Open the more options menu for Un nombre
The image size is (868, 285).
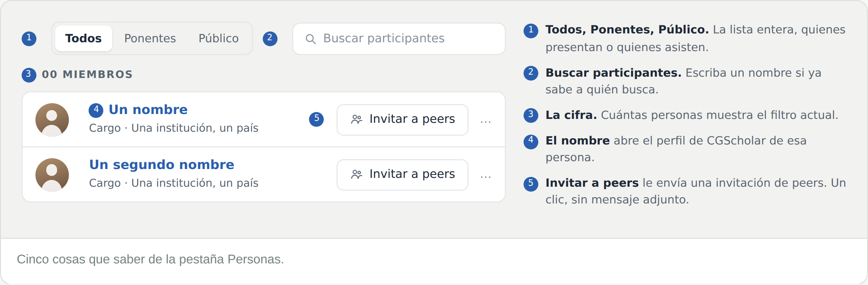point(486,122)
